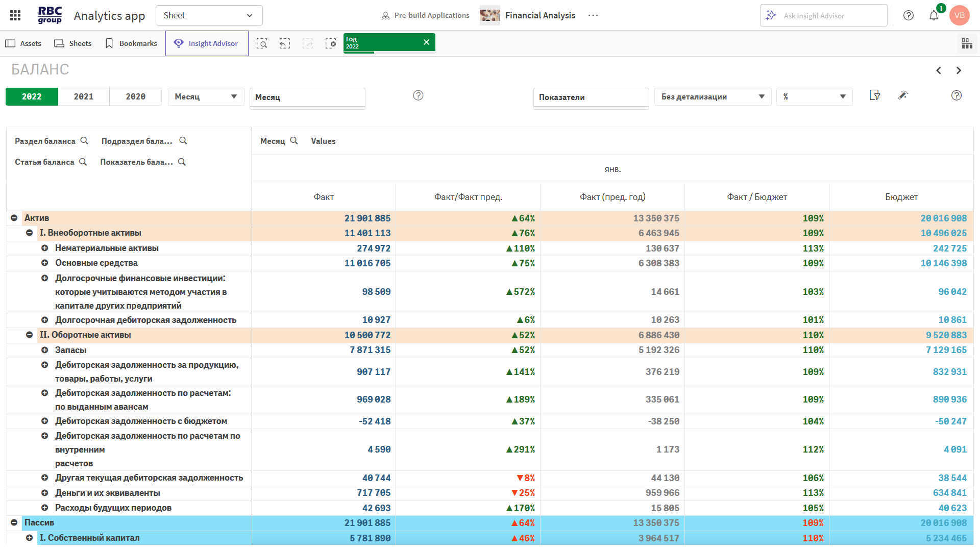Click the Ask Insight Advisor field
Image resolution: width=980 pixels, height=551 pixels.
tap(823, 15)
